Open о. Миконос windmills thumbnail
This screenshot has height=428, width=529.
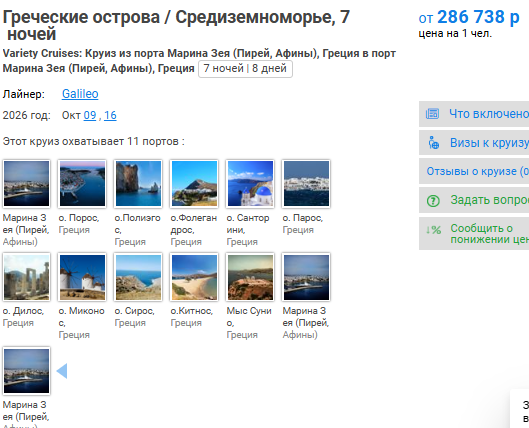coord(82,277)
